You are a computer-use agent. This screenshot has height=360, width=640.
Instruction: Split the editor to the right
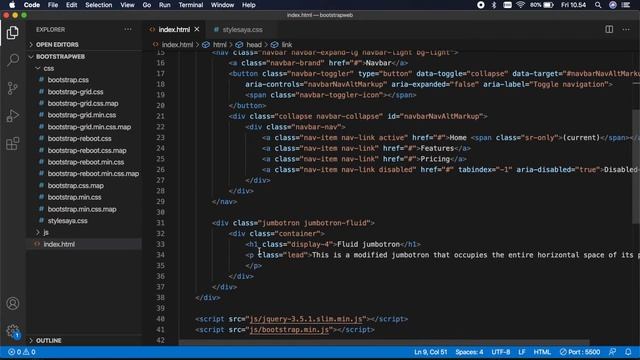(609, 29)
